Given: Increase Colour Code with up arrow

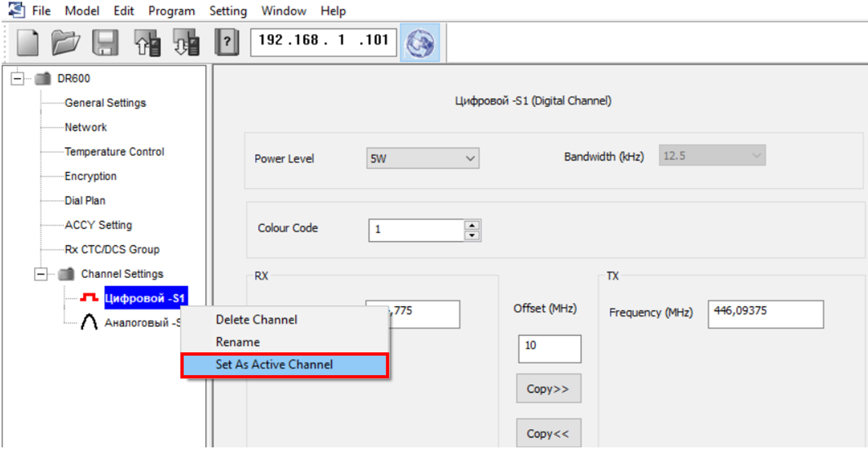Looking at the screenshot, I should point(472,225).
